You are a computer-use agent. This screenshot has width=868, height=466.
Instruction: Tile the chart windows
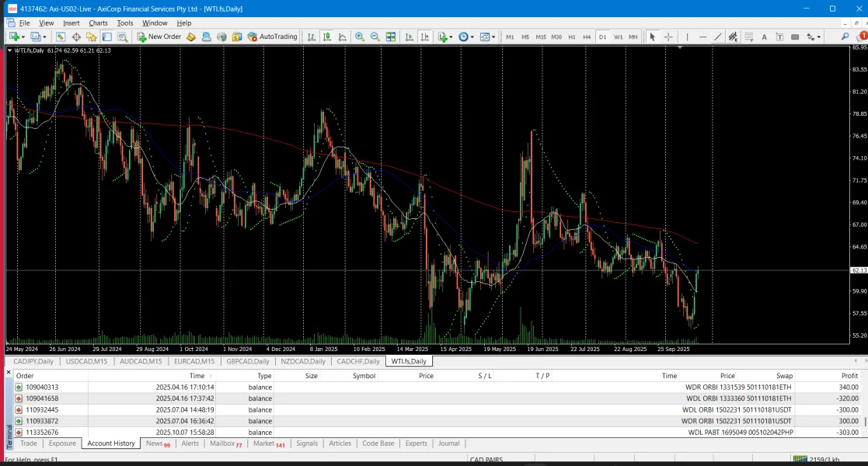(391, 37)
